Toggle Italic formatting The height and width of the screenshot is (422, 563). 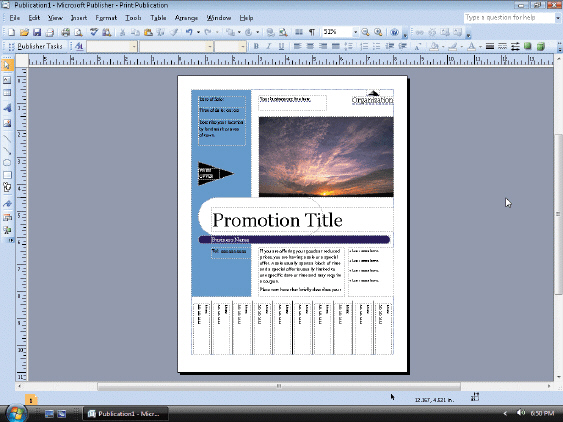pos(269,46)
